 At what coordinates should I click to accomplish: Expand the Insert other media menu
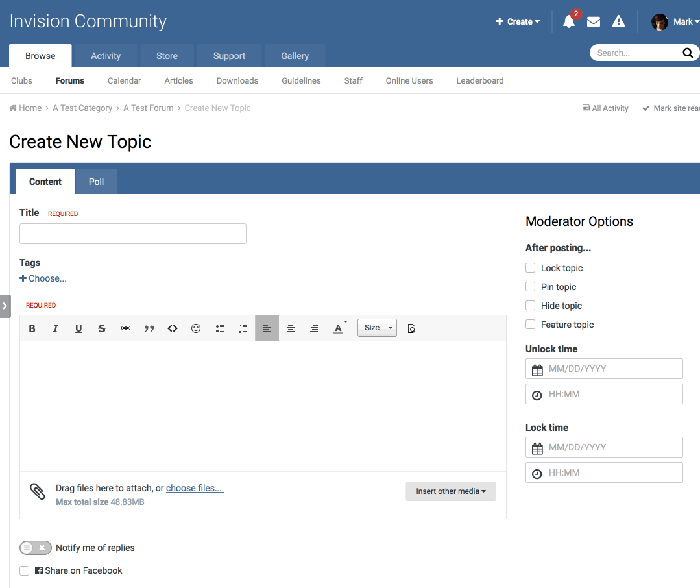[451, 491]
